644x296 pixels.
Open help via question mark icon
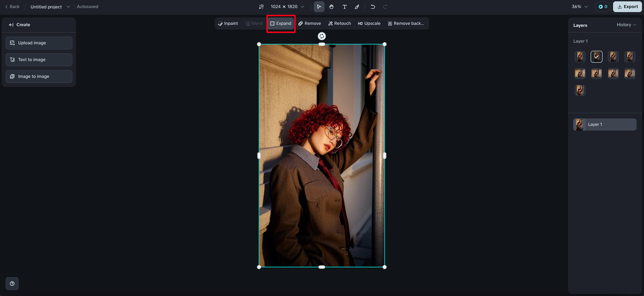(x=12, y=283)
